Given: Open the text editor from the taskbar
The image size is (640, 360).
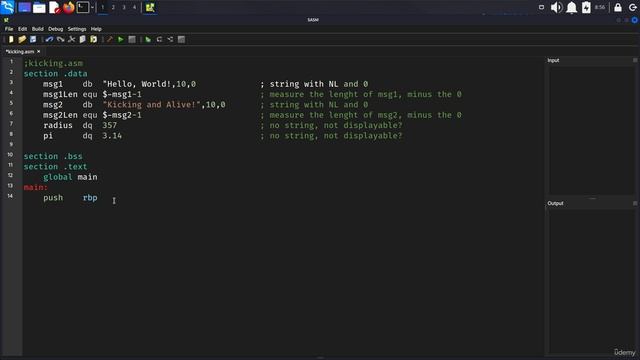Looking at the screenshot, I should (54, 7).
